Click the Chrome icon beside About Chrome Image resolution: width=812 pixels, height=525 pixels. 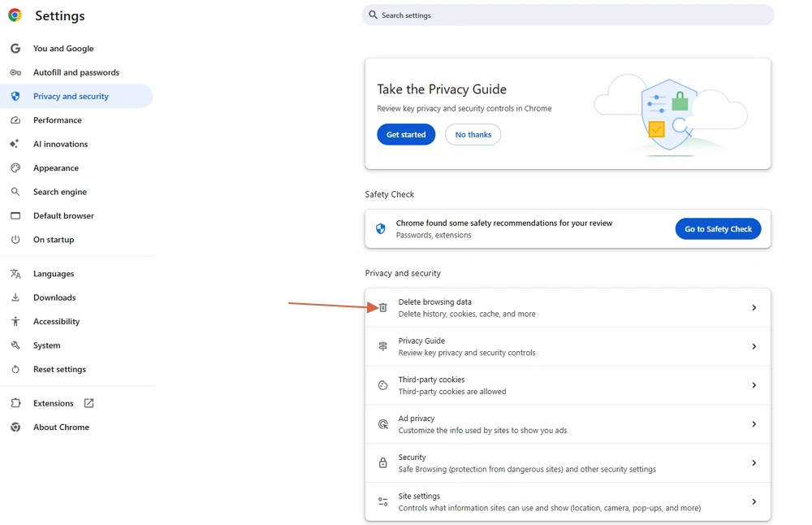pyautogui.click(x=15, y=427)
